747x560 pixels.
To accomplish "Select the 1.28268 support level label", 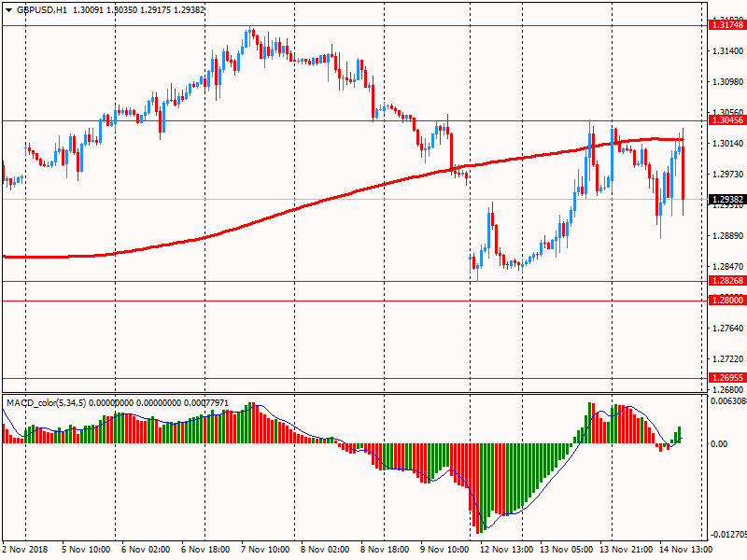I will click(x=727, y=281).
